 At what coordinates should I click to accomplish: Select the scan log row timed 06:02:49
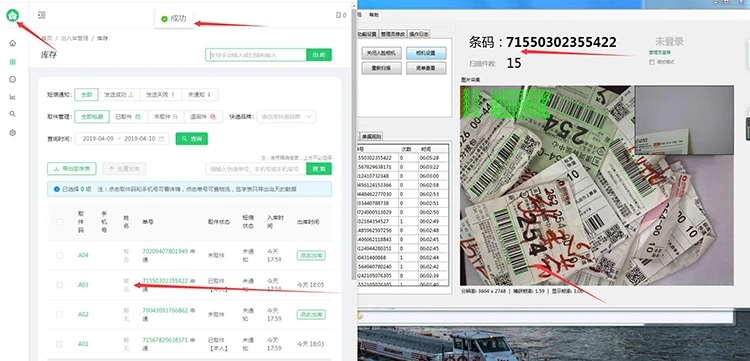402,221
